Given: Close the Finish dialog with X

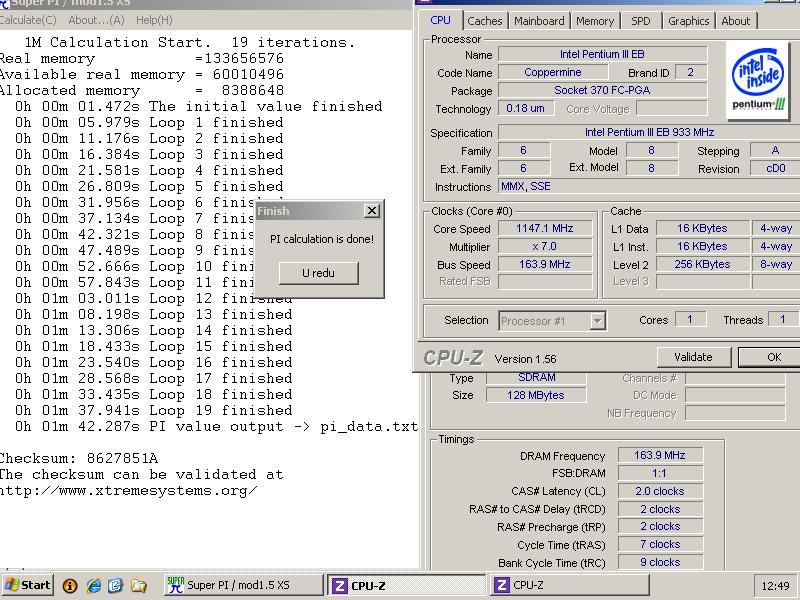Looking at the screenshot, I should pyautogui.click(x=372, y=210).
